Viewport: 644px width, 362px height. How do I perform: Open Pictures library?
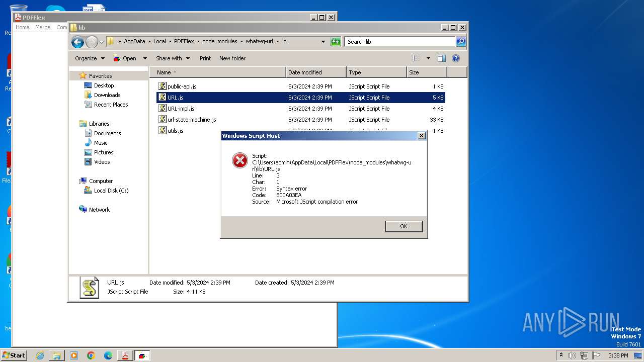[104, 152]
